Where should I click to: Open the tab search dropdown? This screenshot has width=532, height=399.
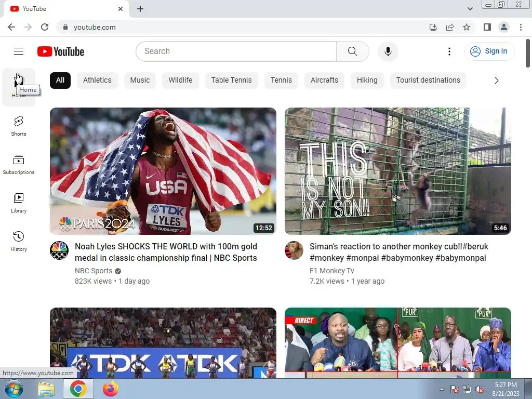coord(470,9)
